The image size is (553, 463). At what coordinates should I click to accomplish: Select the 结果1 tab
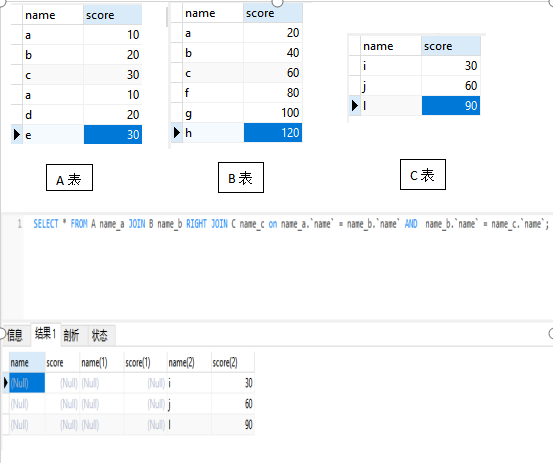coord(46,333)
